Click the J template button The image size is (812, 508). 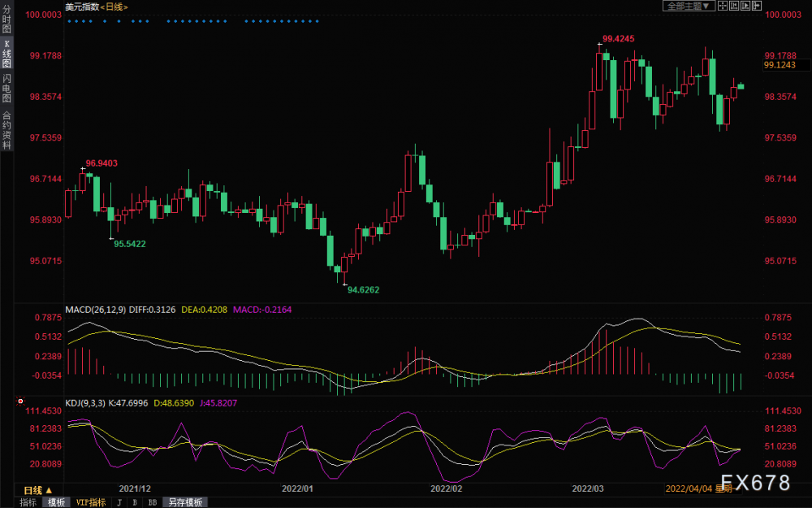[x=119, y=502]
